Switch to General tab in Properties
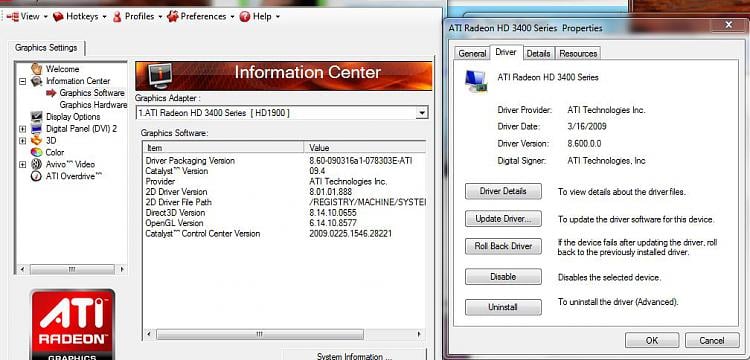Image resolution: width=750 pixels, height=360 pixels. point(472,54)
